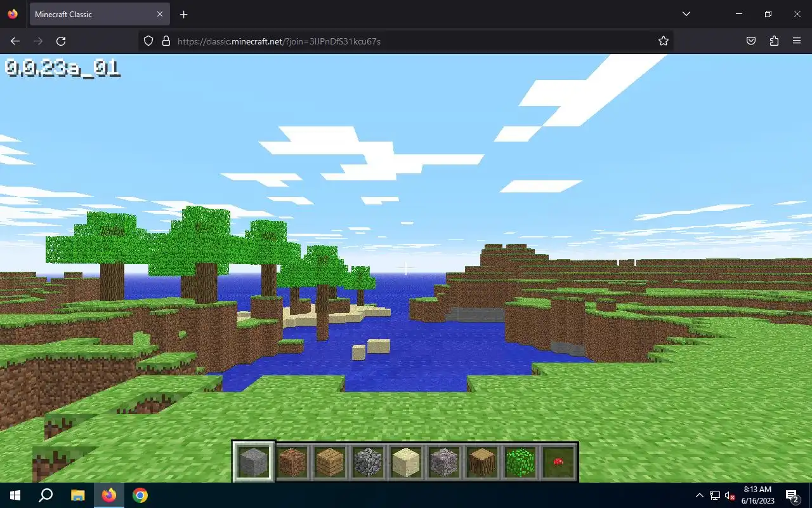Reload the Minecraft Classic page
Screen dimensions: 812x508
coord(61,41)
